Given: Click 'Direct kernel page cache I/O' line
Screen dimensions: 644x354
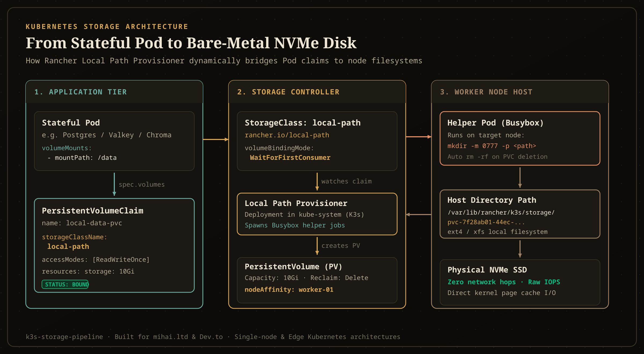Looking at the screenshot, I should [502, 293].
